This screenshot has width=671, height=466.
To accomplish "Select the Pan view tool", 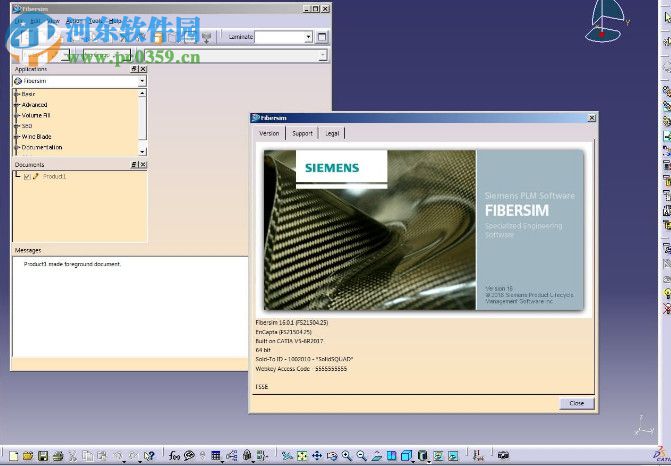I will click(317, 456).
